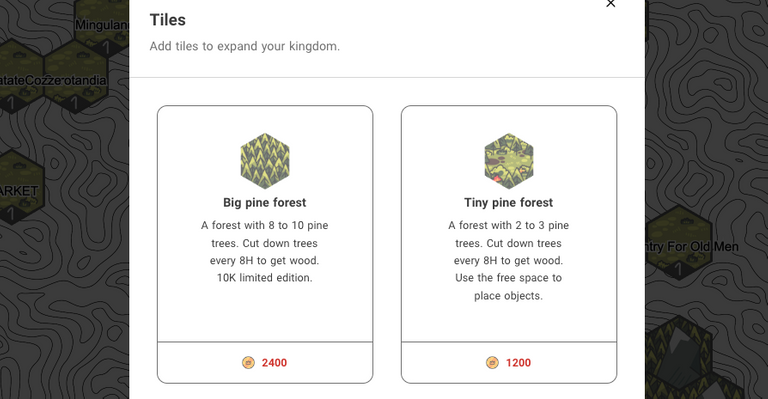The width and height of the screenshot is (768, 399).
Task: Click the coin icon beside the 1200 price
Action: coord(492,363)
